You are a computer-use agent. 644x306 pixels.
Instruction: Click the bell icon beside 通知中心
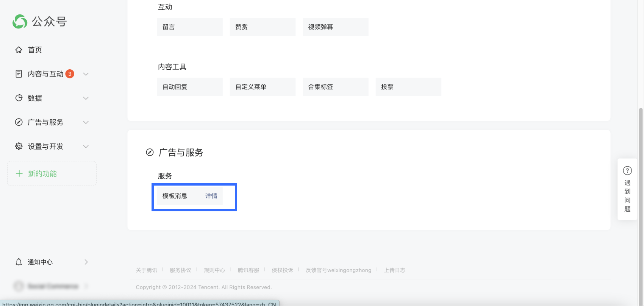pos(19,262)
